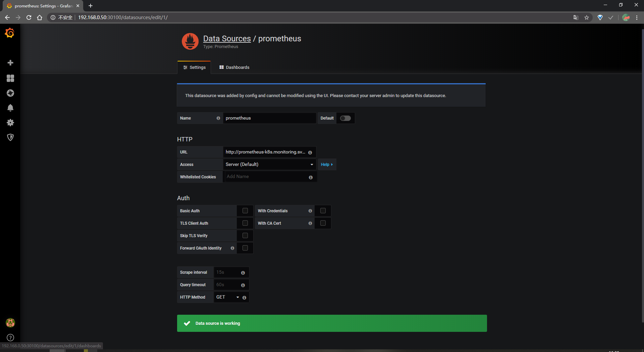Click the Prometheus flame logo
Screen dimensions: 644x352
[190, 41]
